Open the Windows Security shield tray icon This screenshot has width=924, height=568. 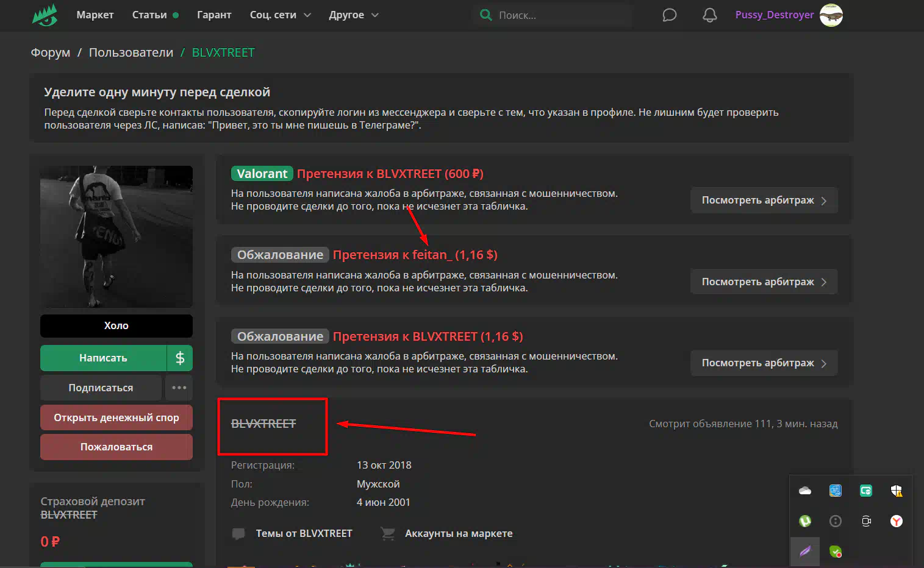[896, 491]
